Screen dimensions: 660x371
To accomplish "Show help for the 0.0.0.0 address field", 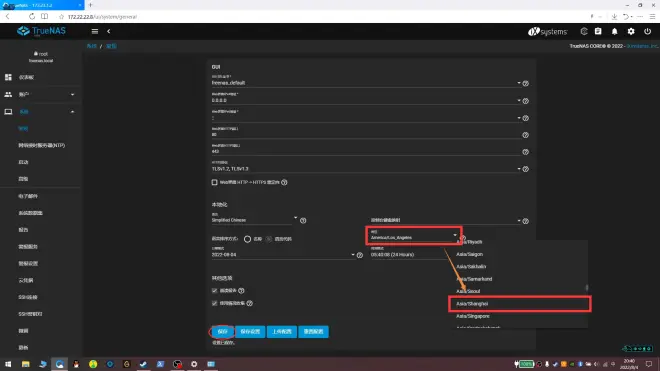I will pyautogui.click(x=525, y=101).
